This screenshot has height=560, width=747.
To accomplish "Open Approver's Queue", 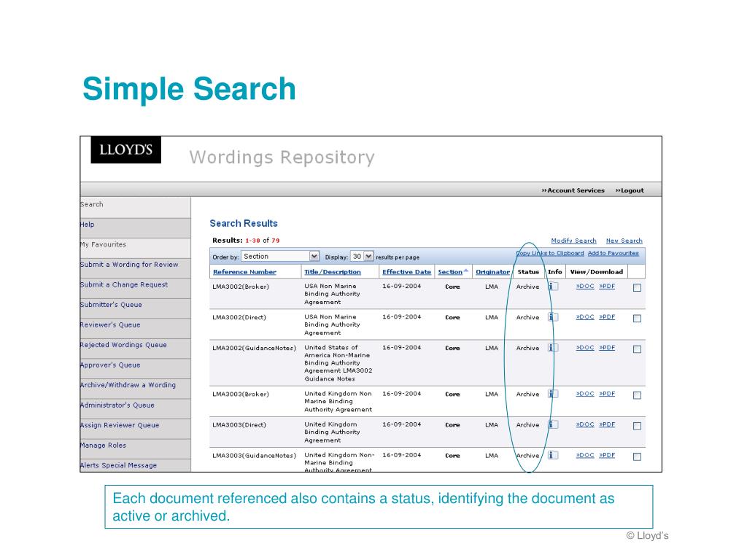I will point(135,368).
